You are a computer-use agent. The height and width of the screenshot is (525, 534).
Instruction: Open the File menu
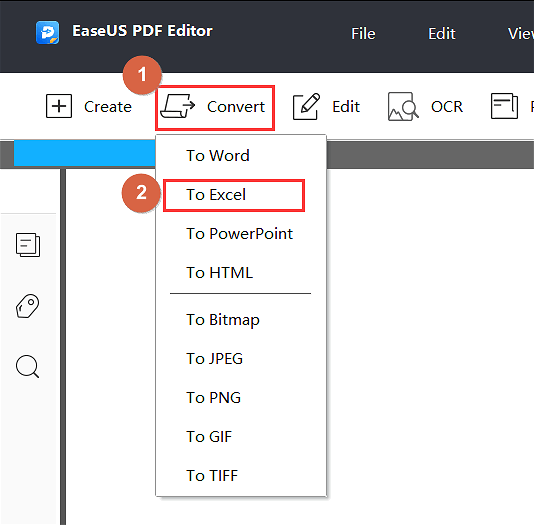click(363, 34)
